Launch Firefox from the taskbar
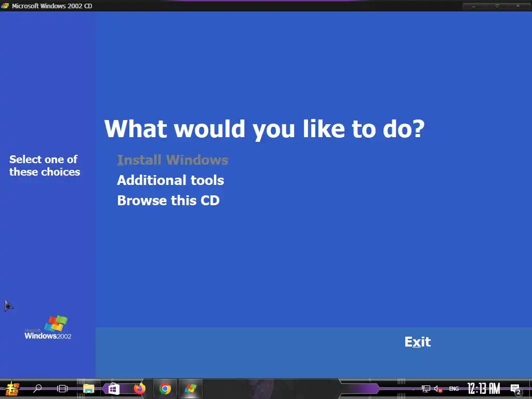This screenshot has height=399, width=532. tap(139, 389)
